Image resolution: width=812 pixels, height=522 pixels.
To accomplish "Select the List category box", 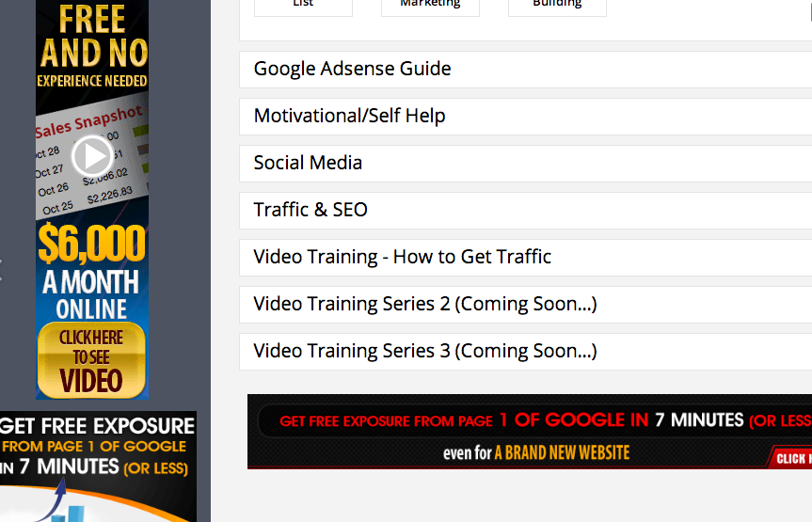I will pyautogui.click(x=303, y=7).
